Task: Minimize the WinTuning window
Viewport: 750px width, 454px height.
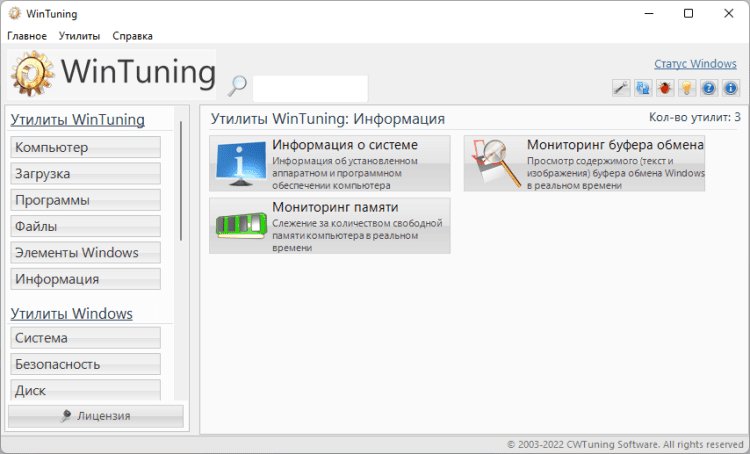Action: click(649, 13)
